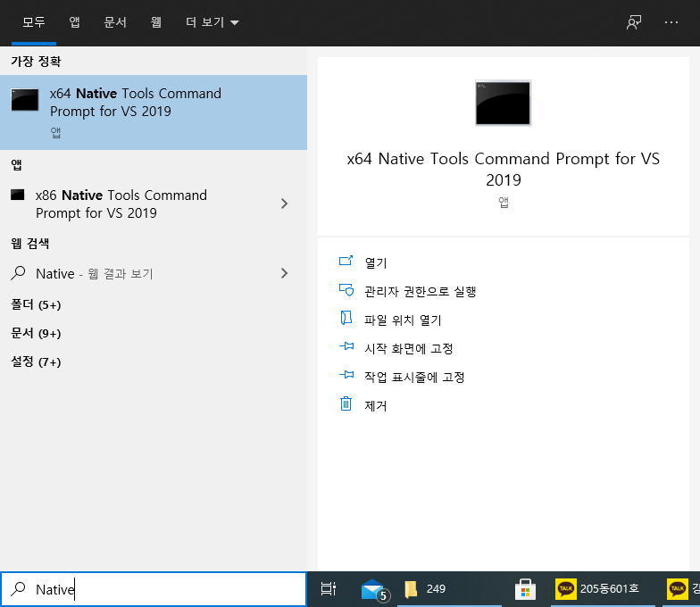Viewport: 700px width, 607px height.
Task: Click the magnifier icon beside Native web search
Action: 18,273
